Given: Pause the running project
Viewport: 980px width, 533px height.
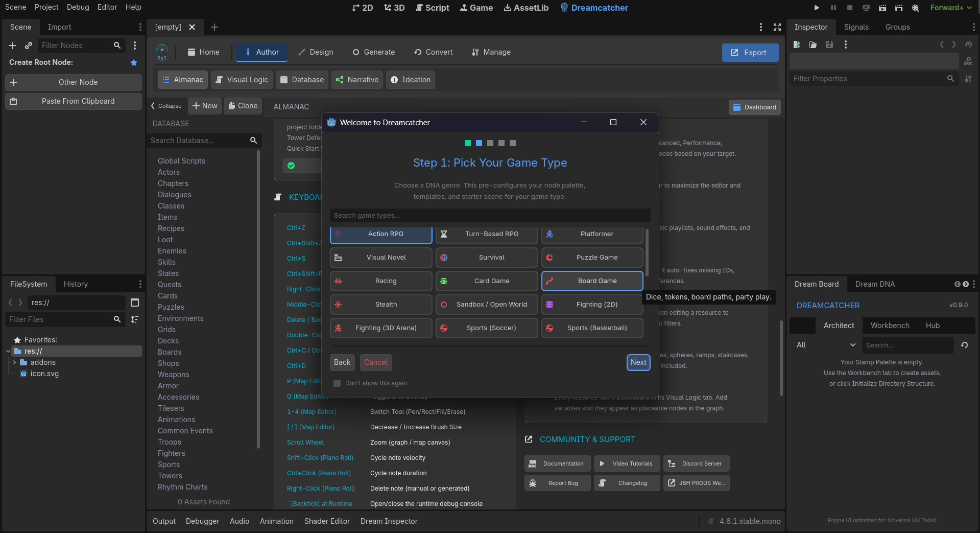Looking at the screenshot, I should [x=833, y=8].
